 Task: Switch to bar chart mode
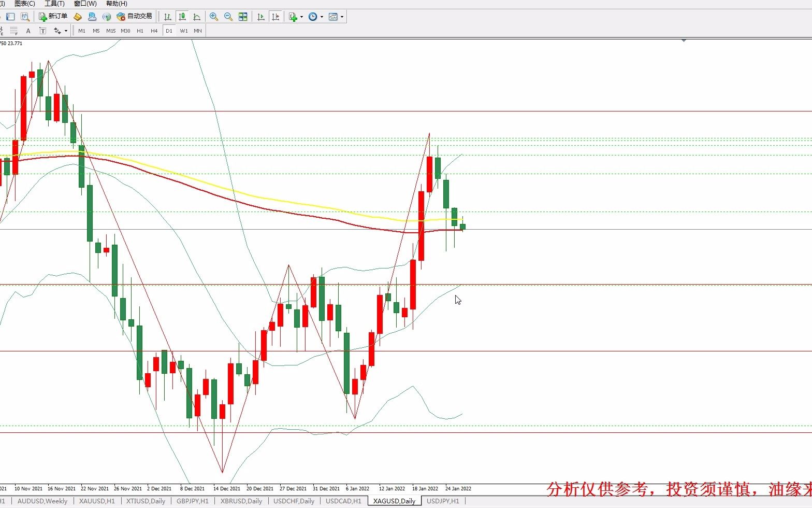(x=168, y=17)
